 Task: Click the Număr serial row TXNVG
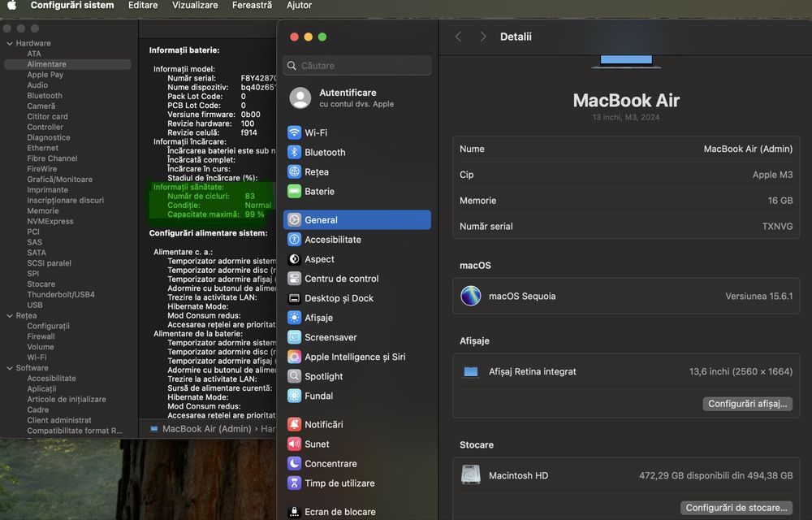coord(626,227)
